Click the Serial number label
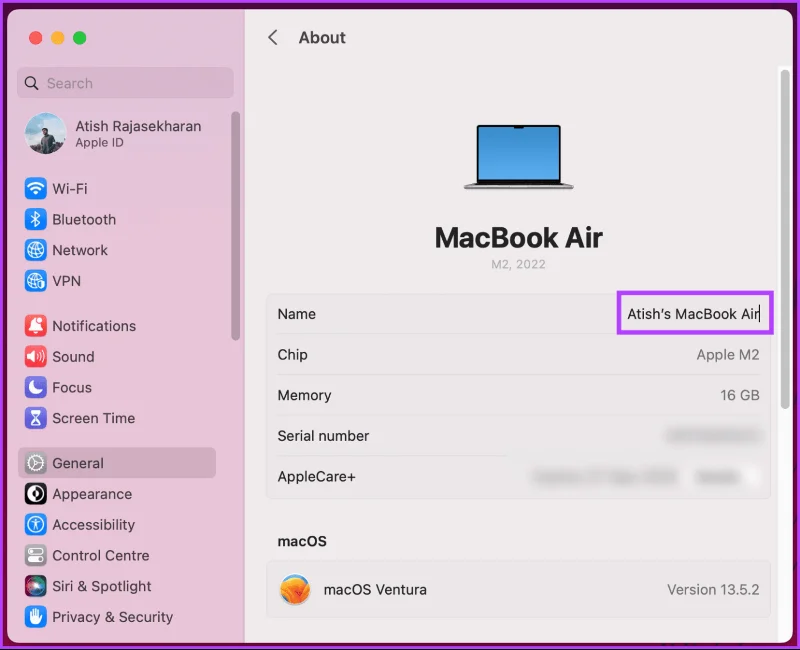The image size is (800, 650). point(323,436)
